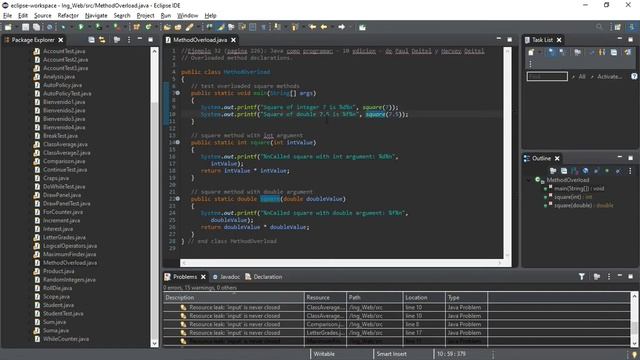This screenshot has width=640, height=360.
Task: Click the Description column header in Problems
Action: 233,298
